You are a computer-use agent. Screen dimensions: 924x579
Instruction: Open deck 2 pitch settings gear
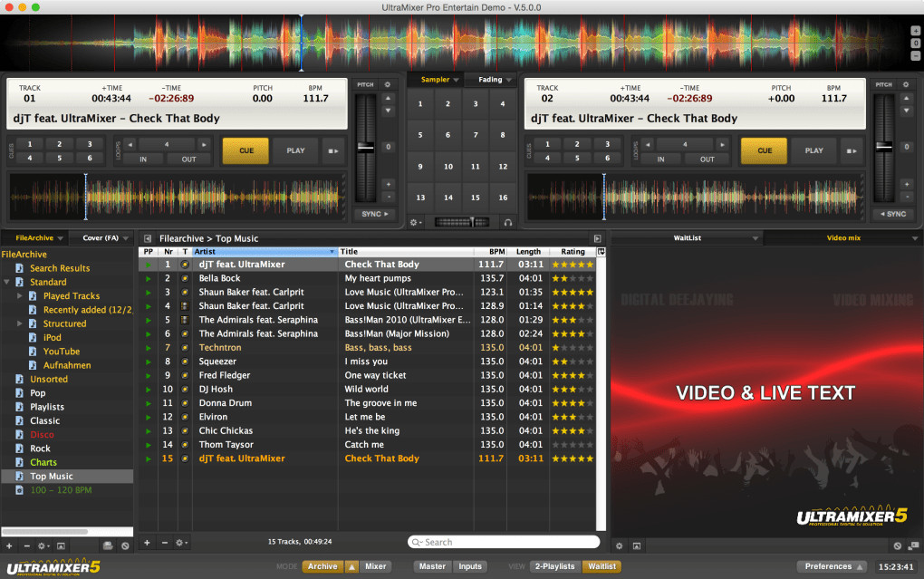point(906,84)
